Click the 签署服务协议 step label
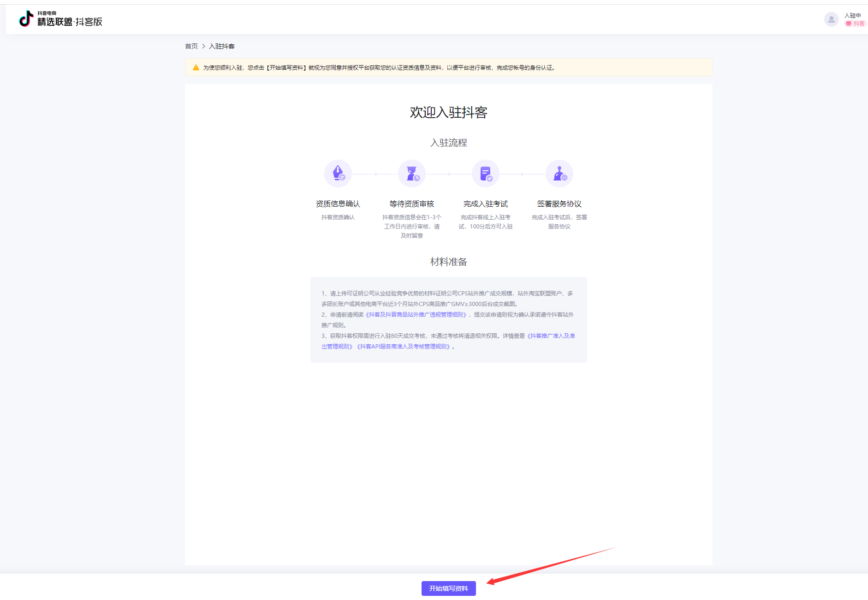This screenshot has height=600, width=868. (559, 204)
